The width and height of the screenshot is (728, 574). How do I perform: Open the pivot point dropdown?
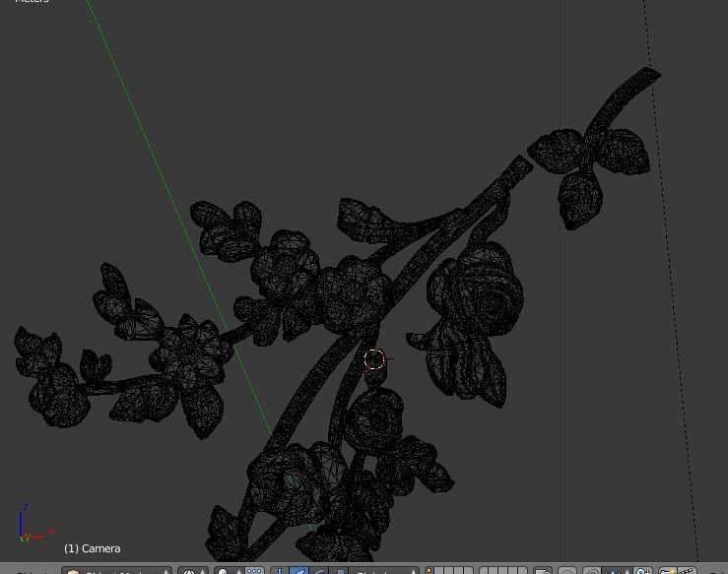230,571
